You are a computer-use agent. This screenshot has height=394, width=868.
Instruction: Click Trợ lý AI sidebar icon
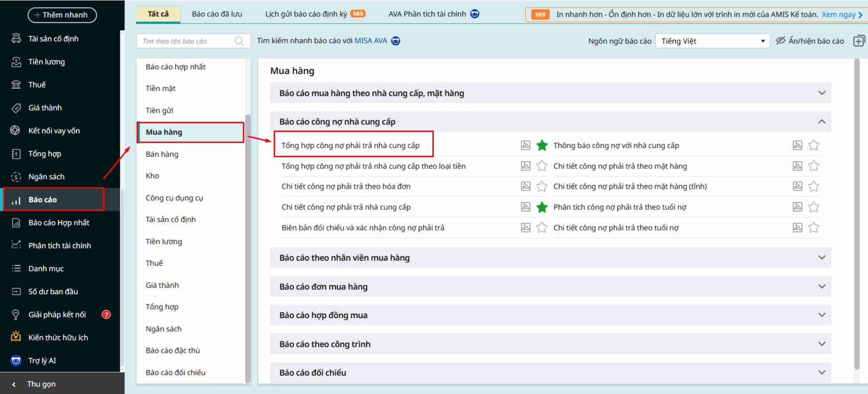pyautogui.click(x=16, y=360)
